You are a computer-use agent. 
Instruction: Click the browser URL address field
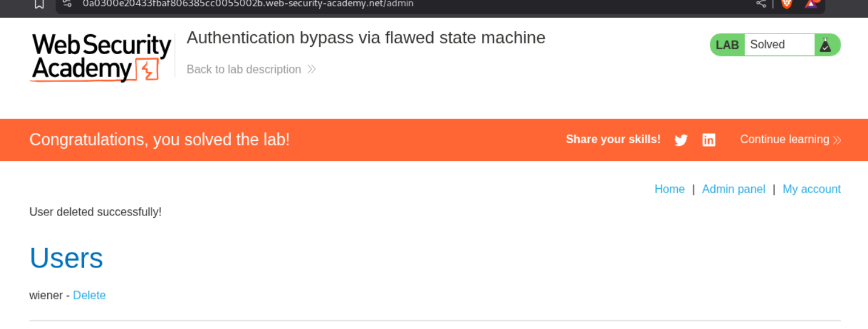pos(342,4)
